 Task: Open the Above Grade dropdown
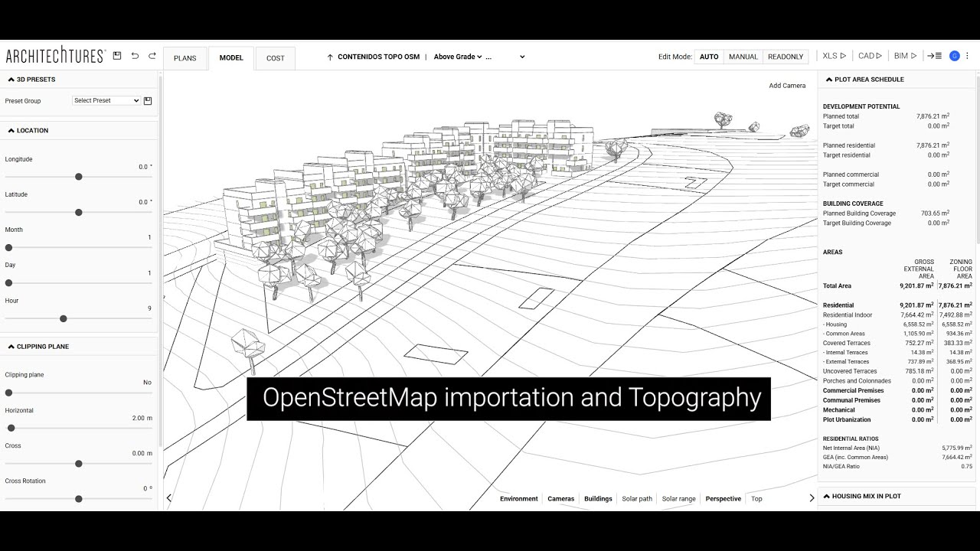458,57
